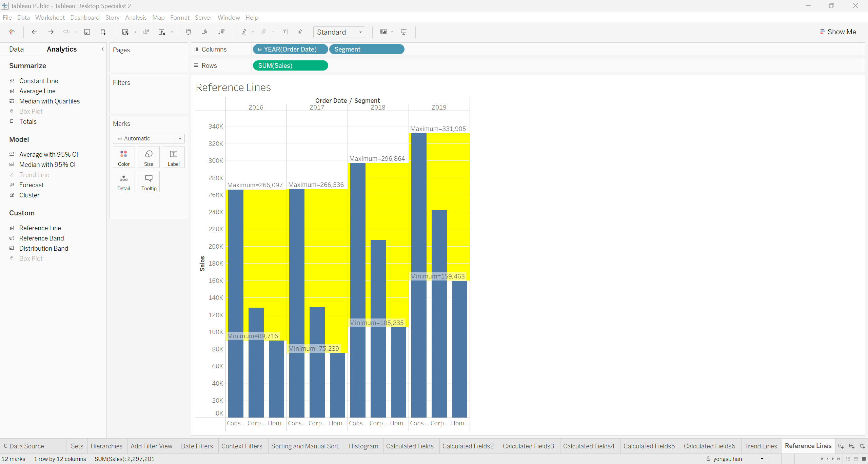
Task: Open the Automatic mark type dropdown
Action: coord(180,138)
